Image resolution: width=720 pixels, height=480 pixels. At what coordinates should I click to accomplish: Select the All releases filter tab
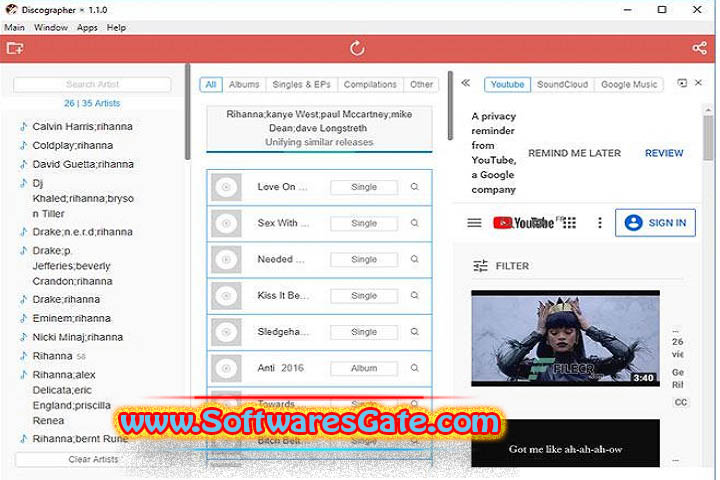point(211,85)
